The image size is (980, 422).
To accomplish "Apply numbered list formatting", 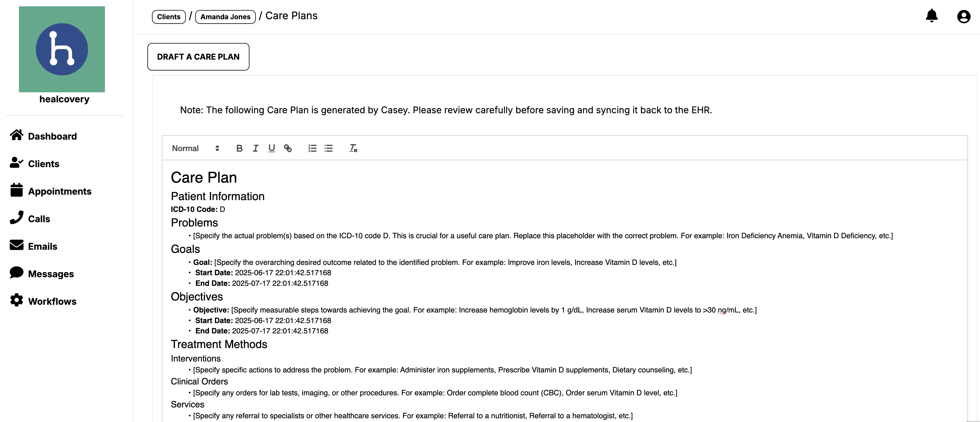I will (312, 149).
